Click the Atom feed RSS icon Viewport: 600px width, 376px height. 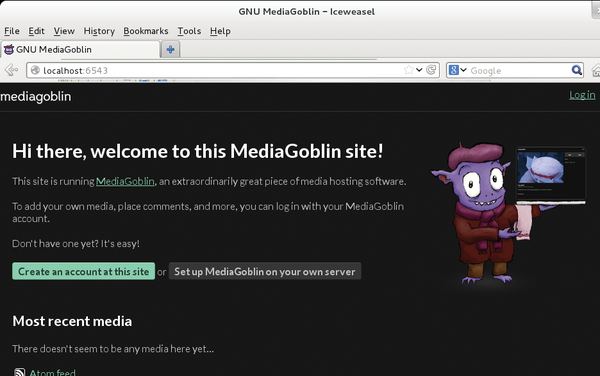(20, 372)
